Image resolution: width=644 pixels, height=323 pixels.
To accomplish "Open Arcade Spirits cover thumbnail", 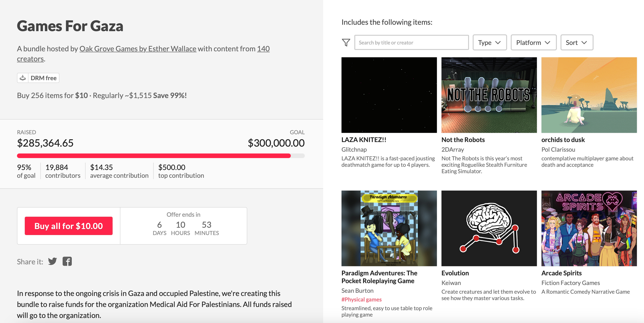I will (589, 228).
